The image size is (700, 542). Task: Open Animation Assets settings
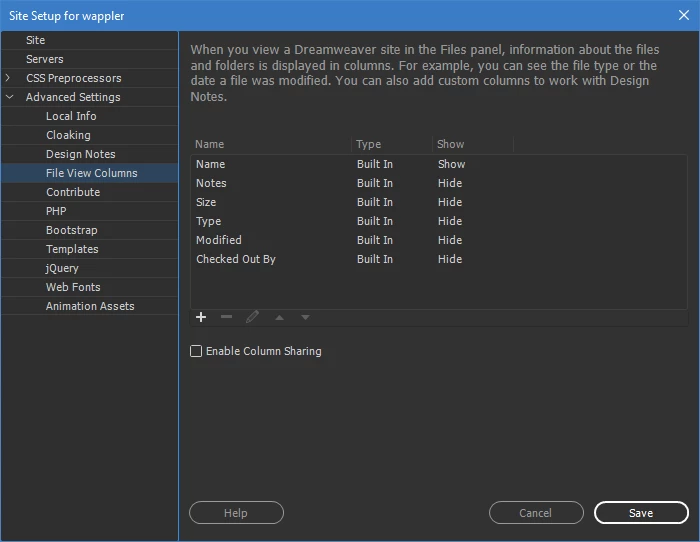pos(89,306)
